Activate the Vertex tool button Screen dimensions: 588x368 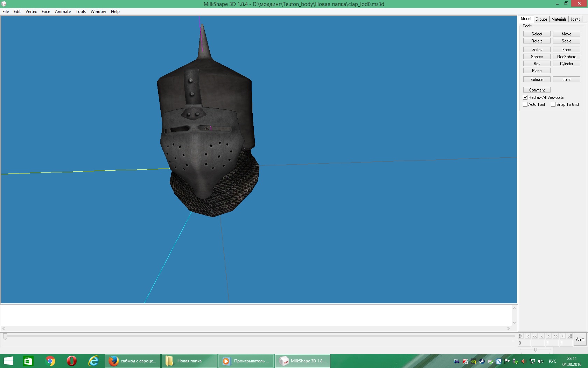click(x=537, y=50)
